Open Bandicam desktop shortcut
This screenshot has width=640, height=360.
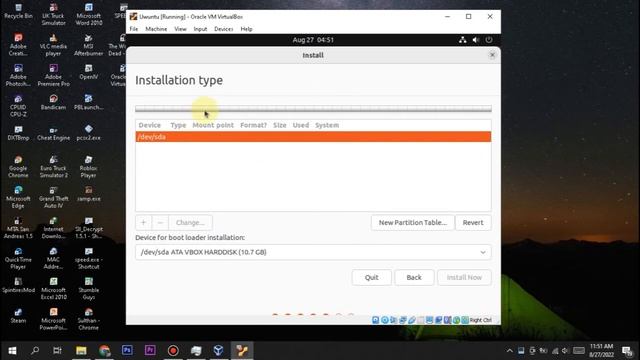point(53,102)
